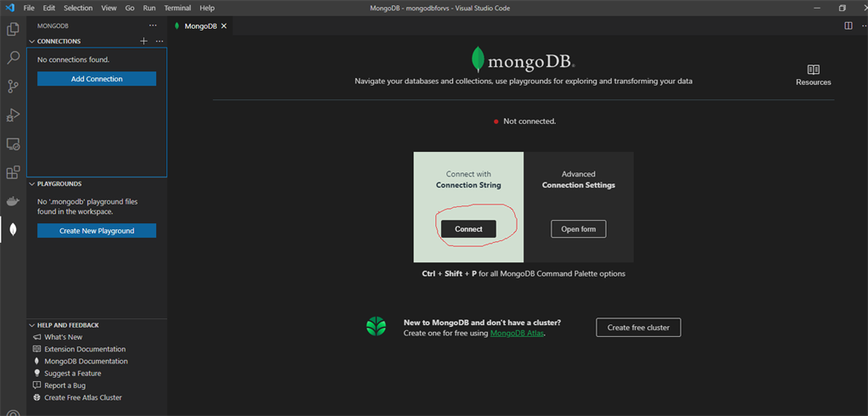
Task: Click Create free cluster button
Action: click(x=638, y=328)
